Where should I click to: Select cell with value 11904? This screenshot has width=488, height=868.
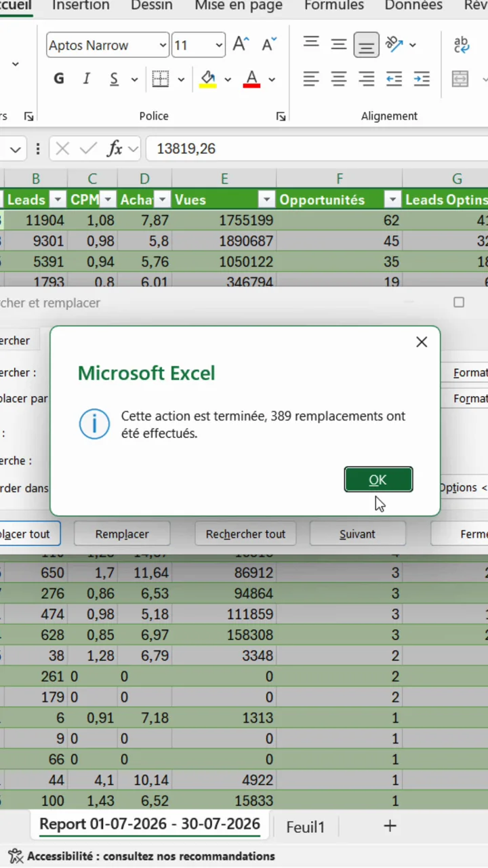[x=36, y=220]
